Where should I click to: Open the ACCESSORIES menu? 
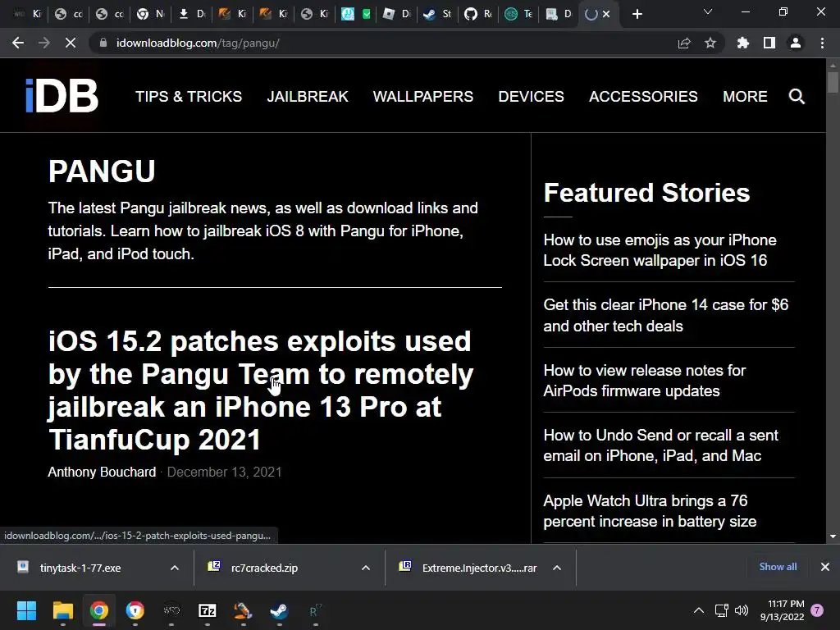click(643, 97)
